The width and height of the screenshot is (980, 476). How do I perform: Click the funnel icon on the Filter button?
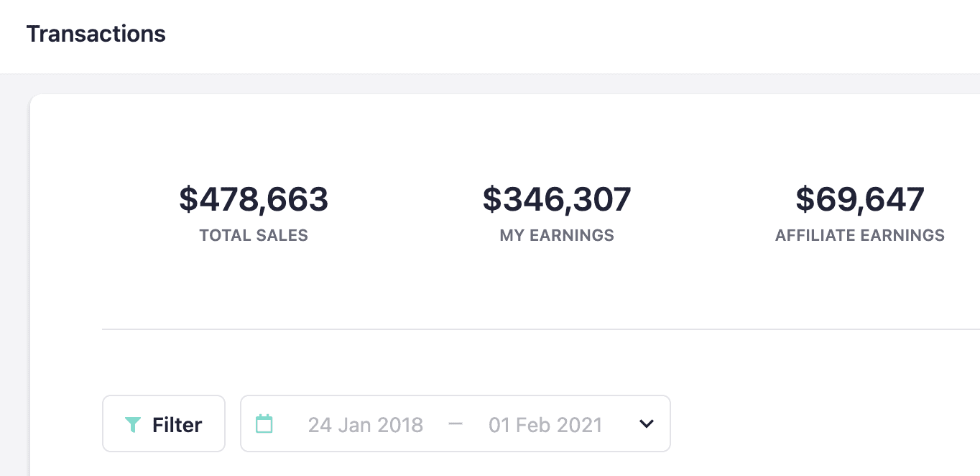[132, 425]
